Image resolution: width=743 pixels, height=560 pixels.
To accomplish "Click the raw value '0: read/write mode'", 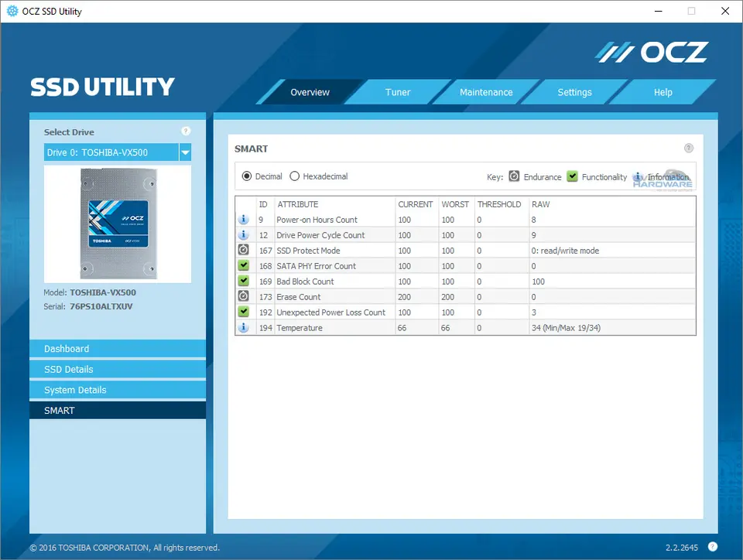I will tap(565, 251).
